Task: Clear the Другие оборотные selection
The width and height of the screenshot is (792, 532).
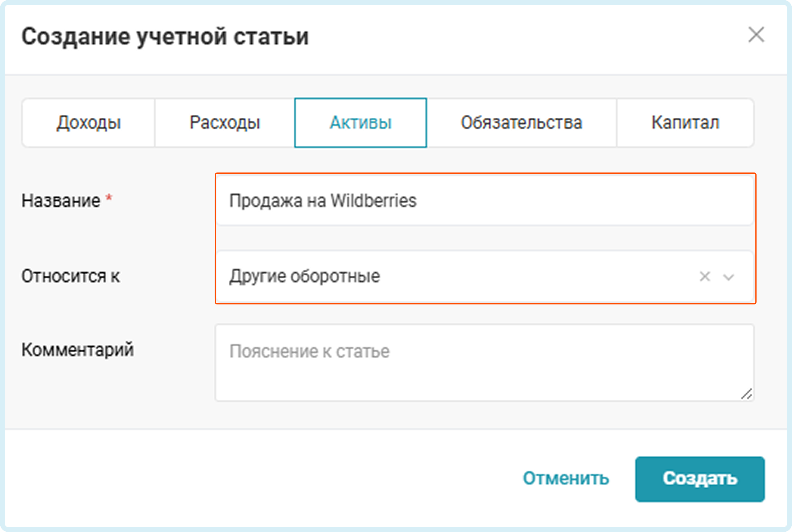Action: pos(705,277)
